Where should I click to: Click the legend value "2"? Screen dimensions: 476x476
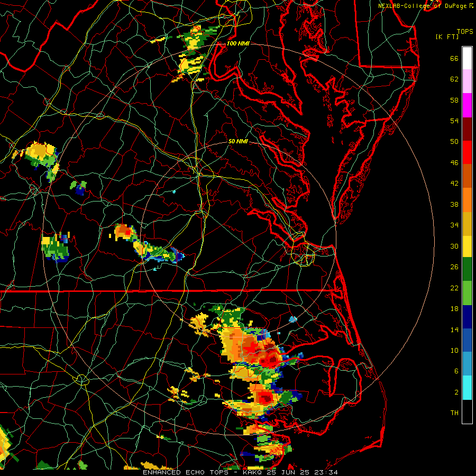click(456, 392)
